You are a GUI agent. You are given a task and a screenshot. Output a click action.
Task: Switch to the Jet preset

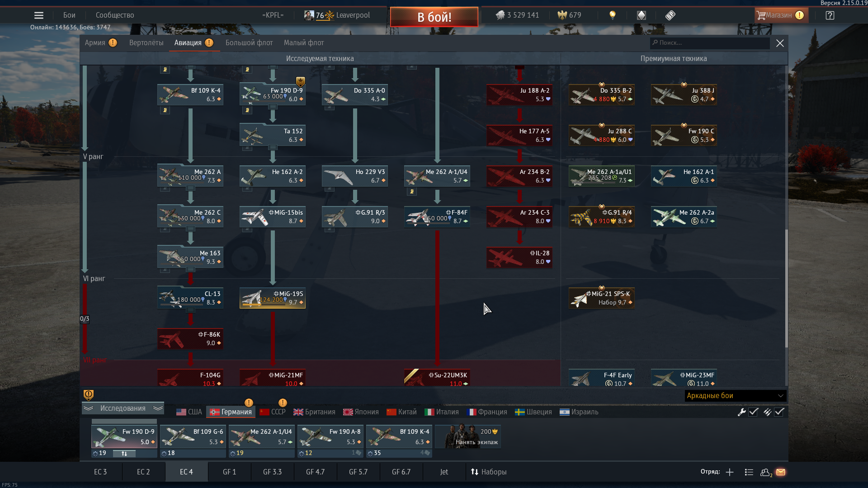[444, 472]
